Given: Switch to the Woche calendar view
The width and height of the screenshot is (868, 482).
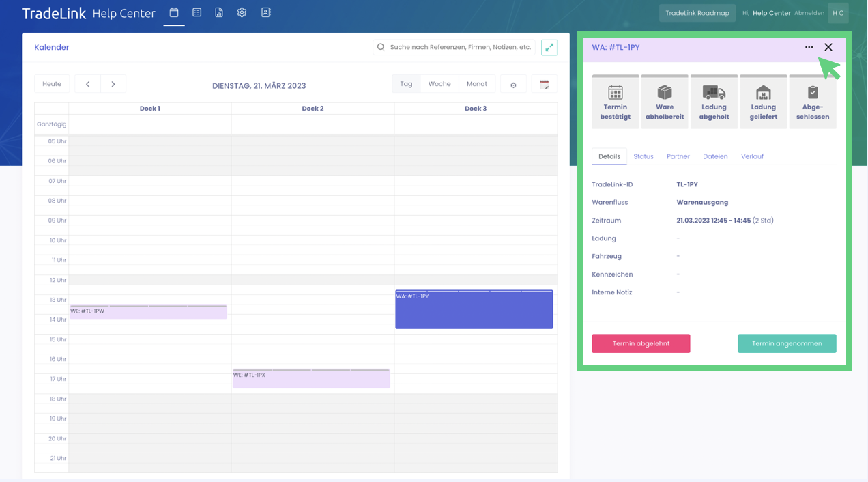Looking at the screenshot, I should click(439, 84).
